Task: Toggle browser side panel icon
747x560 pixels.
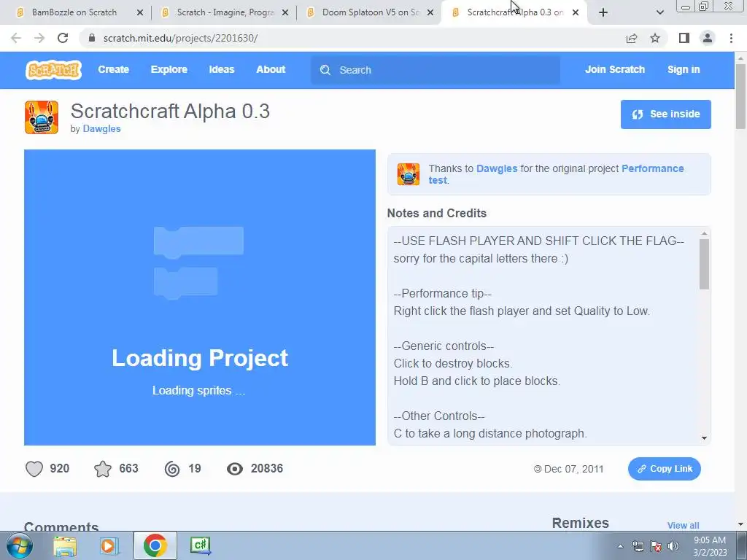Action: 684,38
